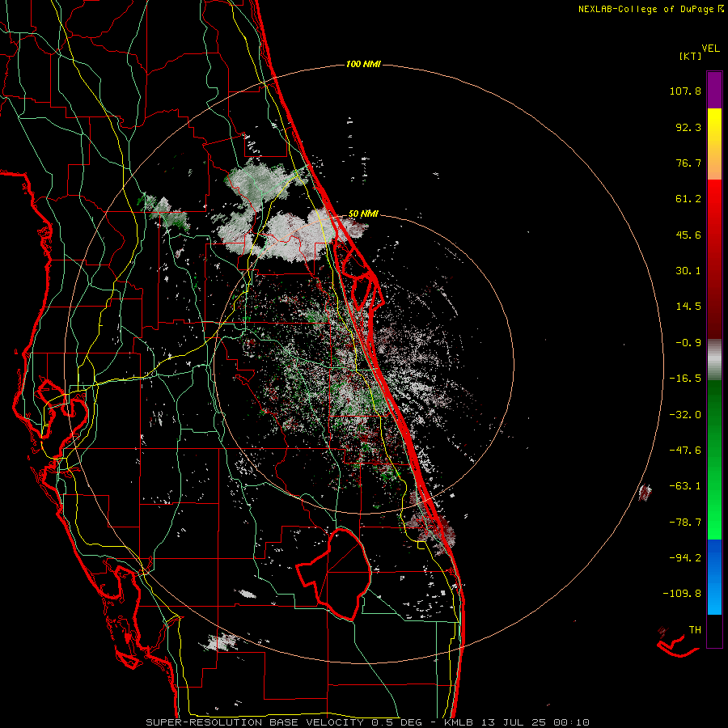Viewport: 728px width, 728px height.
Task: Select the -109.8 velocity scale value
Action: [682, 594]
